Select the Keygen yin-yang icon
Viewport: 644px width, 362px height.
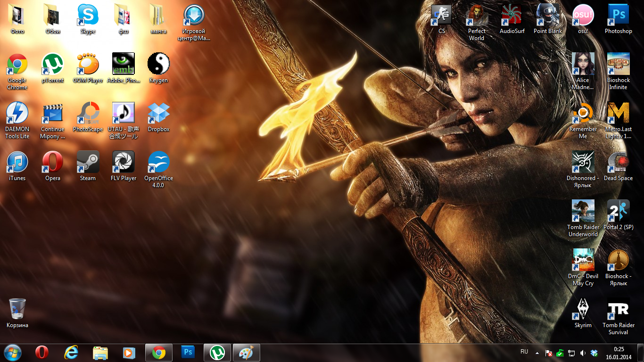click(x=158, y=68)
